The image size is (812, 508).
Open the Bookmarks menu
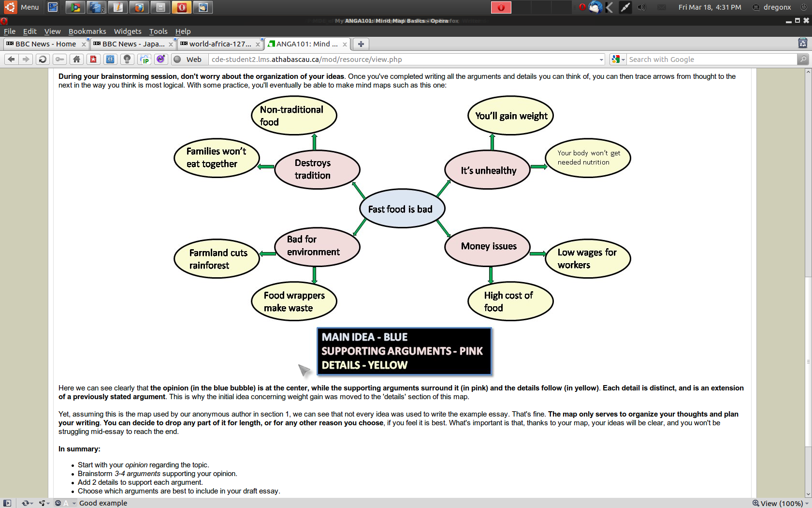pyautogui.click(x=87, y=31)
